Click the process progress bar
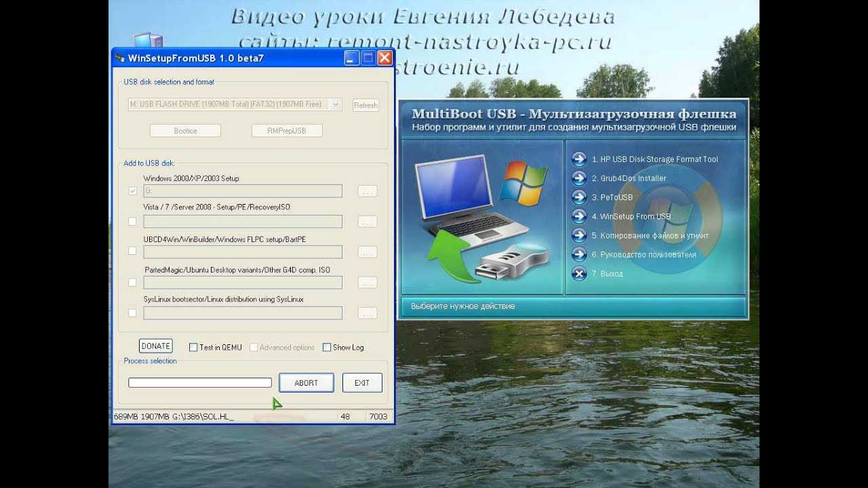The image size is (868, 488). click(200, 383)
